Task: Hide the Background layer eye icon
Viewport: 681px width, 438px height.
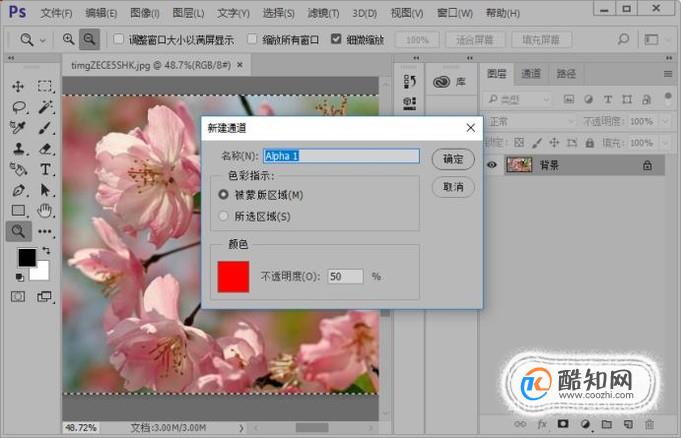Action: pos(492,165)
